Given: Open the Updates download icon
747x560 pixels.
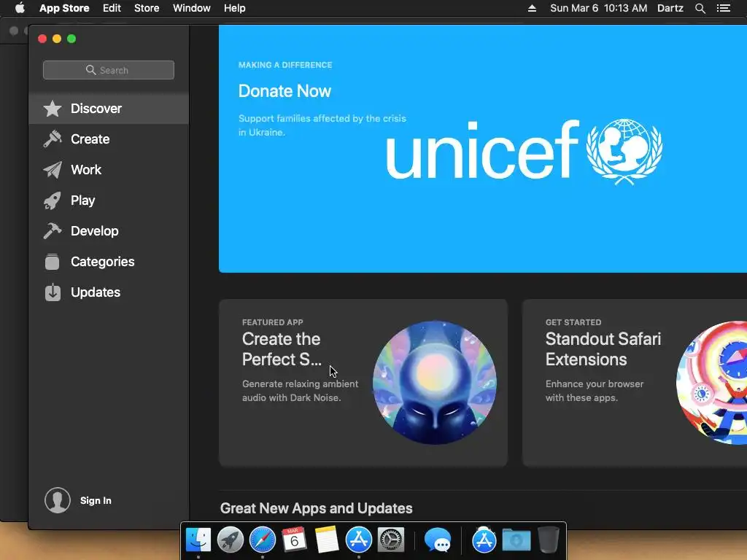Looking at the screenshot, I should coord(53,292).
